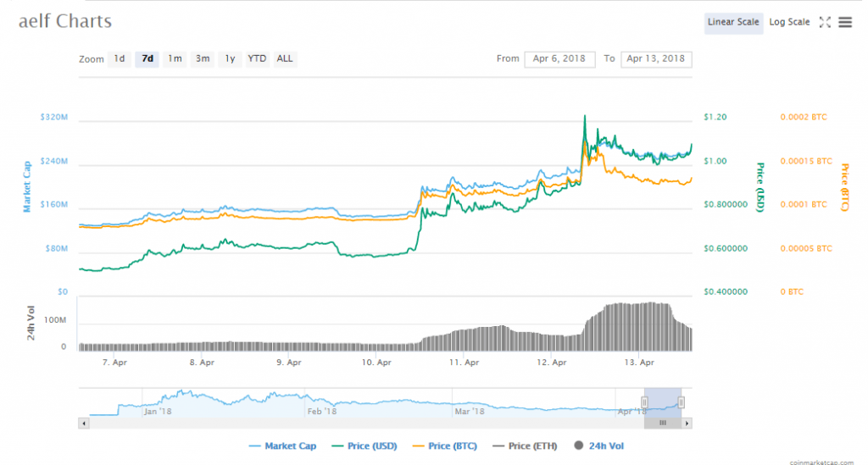Click the 10. Apr axis label
This screenshot has height=465, width=868.
coord(376,363)
